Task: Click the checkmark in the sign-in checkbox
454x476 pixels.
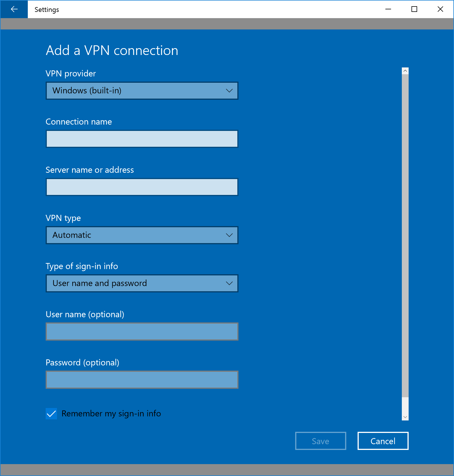Action: pos(51,414)
